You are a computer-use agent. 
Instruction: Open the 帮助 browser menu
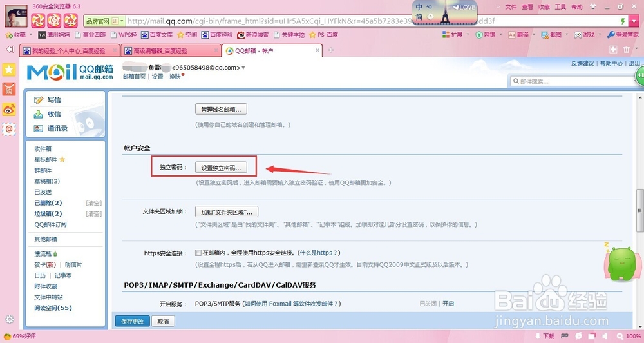(x=576, y=7)
